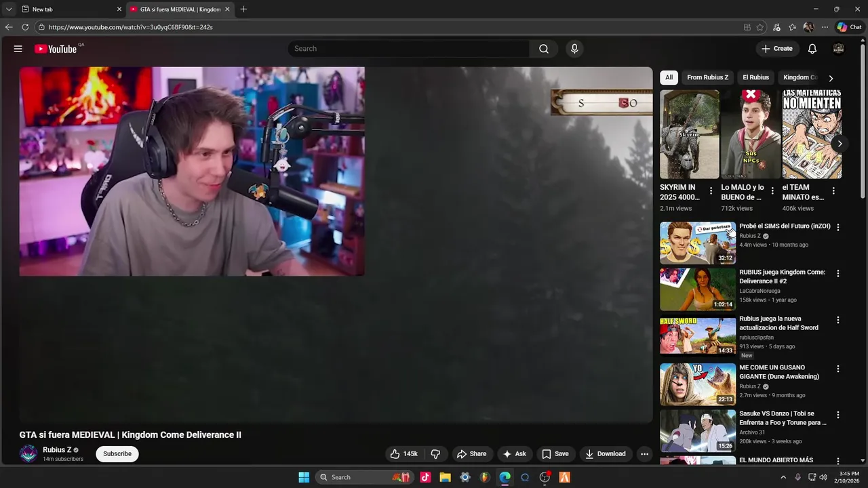The width and height of the screenshot is (868, 488).
Task: Open OBS Studio from the taskbar
Action: pyautogui.click(x=545, y=477)
